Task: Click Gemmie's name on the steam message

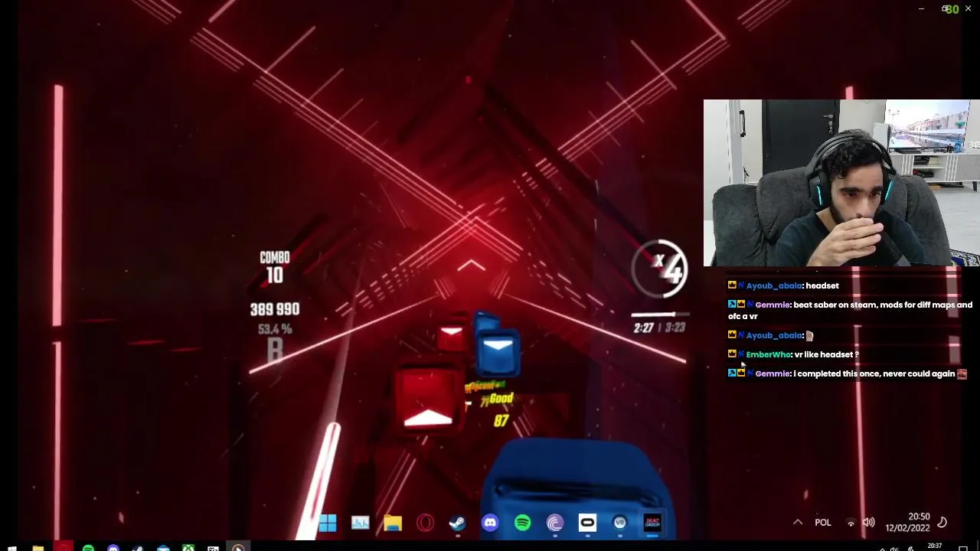Action: coord(772,305)
